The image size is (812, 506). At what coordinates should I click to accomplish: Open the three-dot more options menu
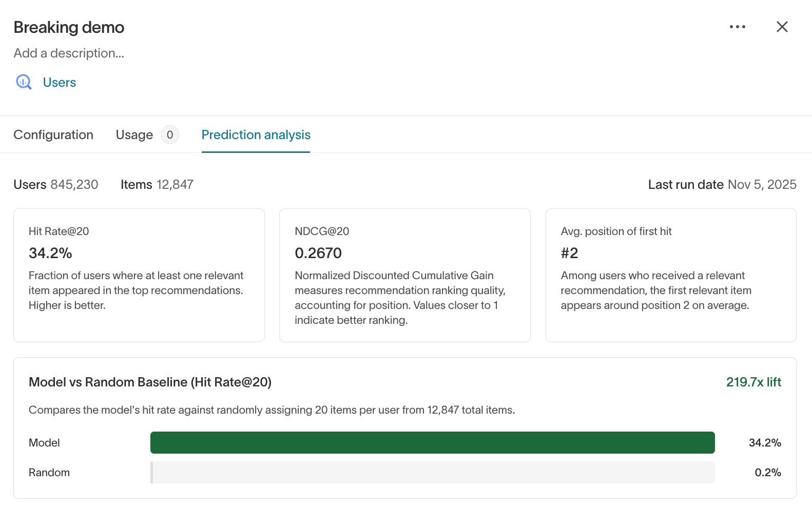[x=738, y=27]
